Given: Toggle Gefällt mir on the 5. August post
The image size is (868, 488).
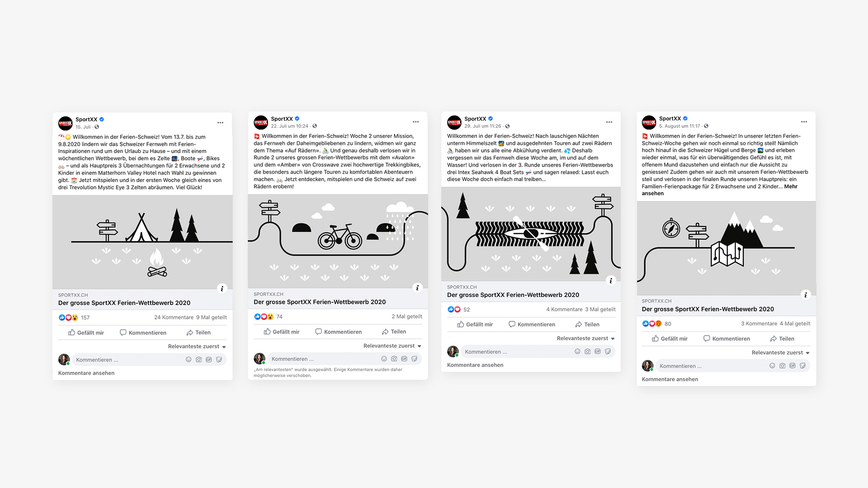Looking at the screenshot, I should click(x=670, y=338).
